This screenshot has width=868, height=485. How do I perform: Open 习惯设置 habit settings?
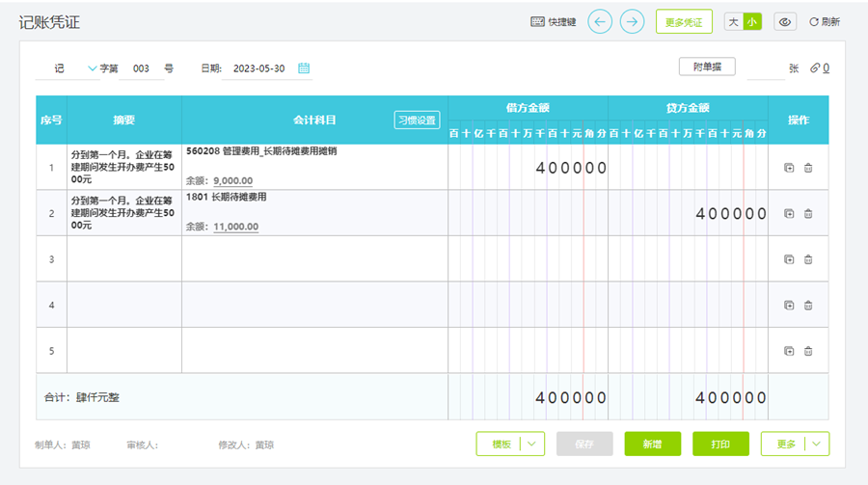tap(417, 121)
